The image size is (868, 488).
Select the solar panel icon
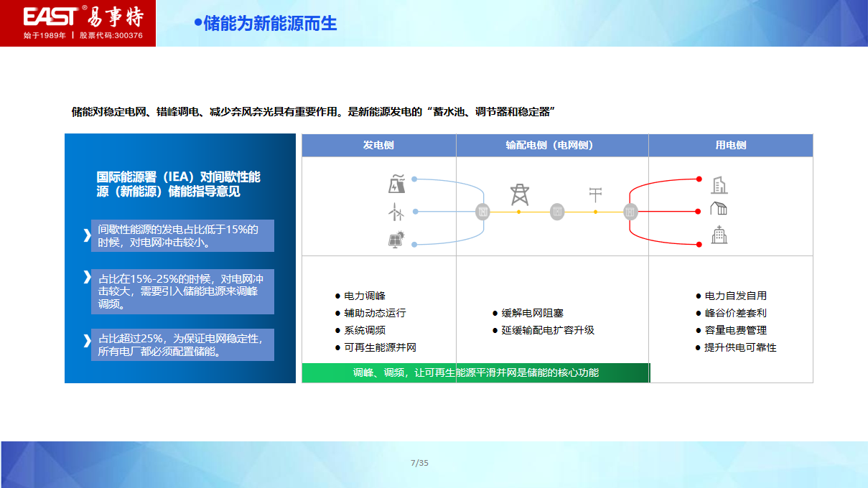[396, 242]
